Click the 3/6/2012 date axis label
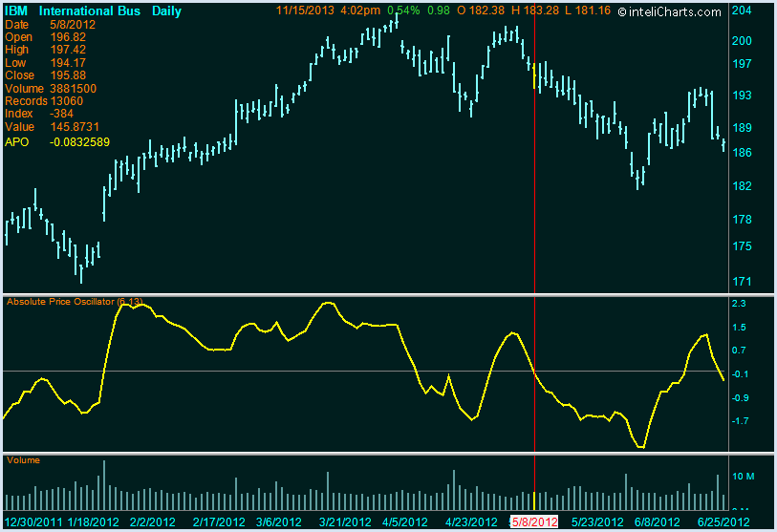 (279, 522)
